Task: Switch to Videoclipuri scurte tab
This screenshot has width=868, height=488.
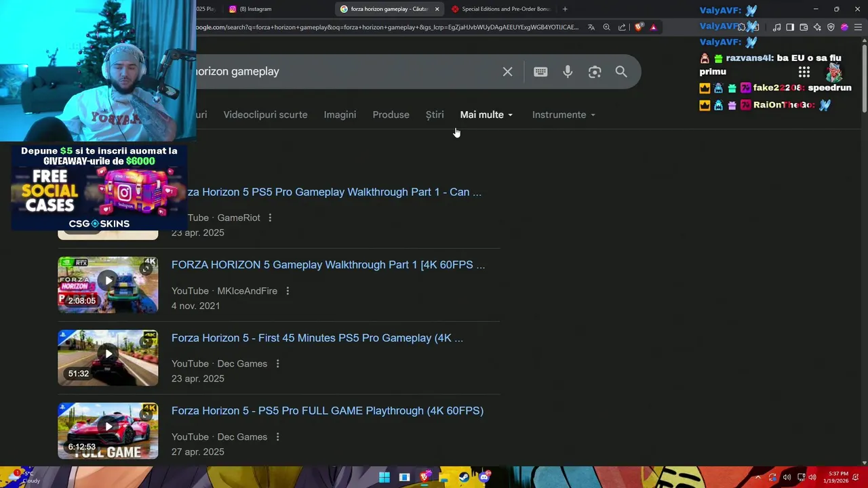Action: tap(265, 115)
